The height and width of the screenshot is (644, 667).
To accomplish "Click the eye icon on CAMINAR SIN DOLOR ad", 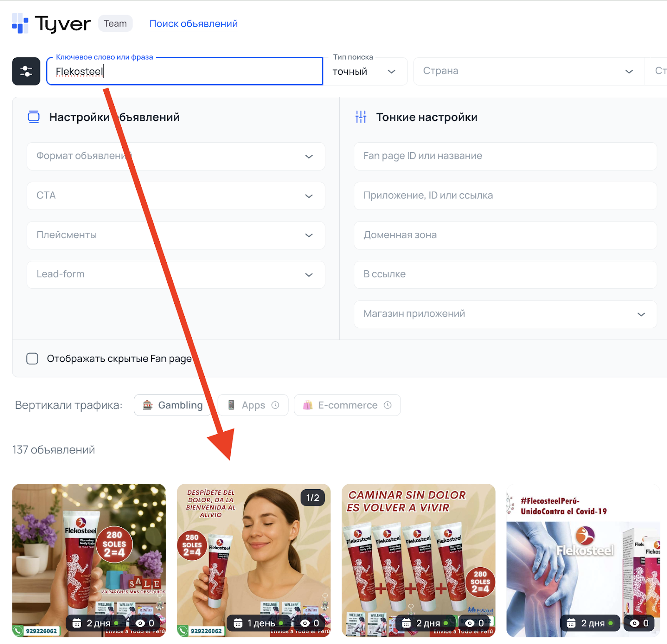I will coord(470,623).
